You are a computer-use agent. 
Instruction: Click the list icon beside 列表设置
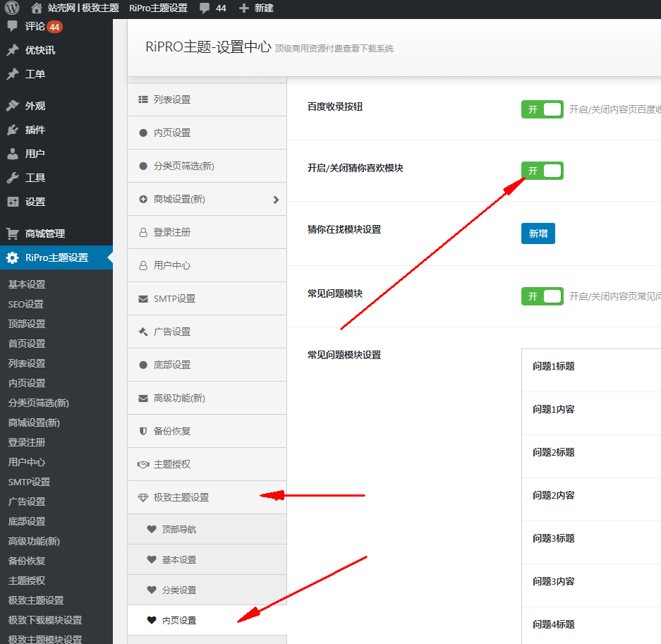point(143,99)
